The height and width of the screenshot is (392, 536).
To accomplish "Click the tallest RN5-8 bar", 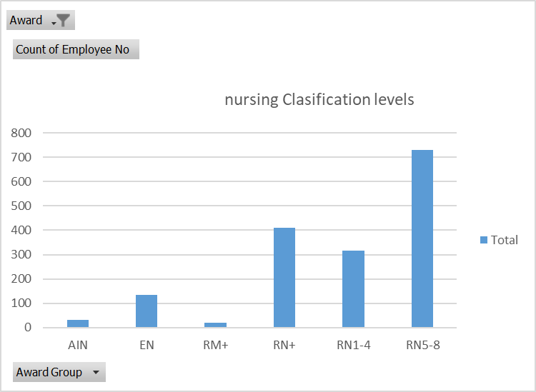I will click(x=422, y=238).
